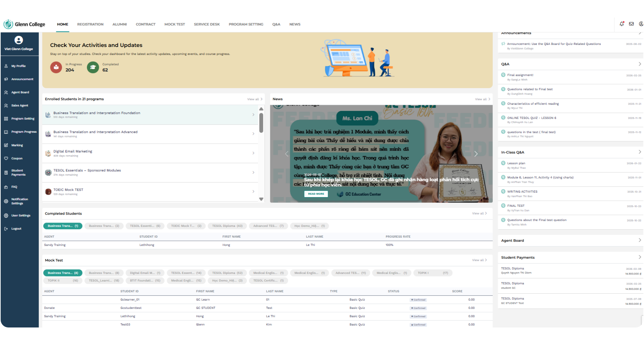644x362 pixels.
Task: View all News
Action: pyautogui.click(x=482, y=99)
